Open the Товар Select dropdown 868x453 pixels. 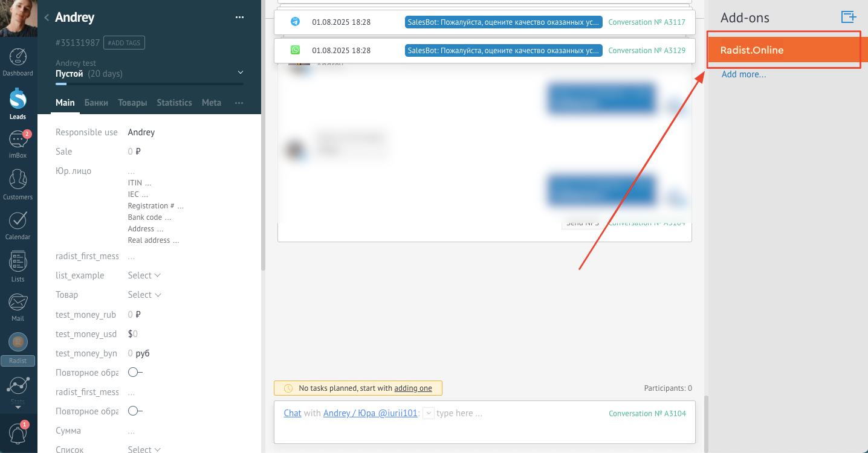(144, 295)
